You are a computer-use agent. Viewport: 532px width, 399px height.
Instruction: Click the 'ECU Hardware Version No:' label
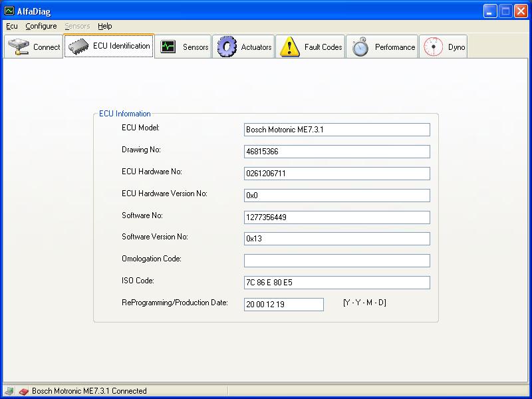(x=164, y=194)
